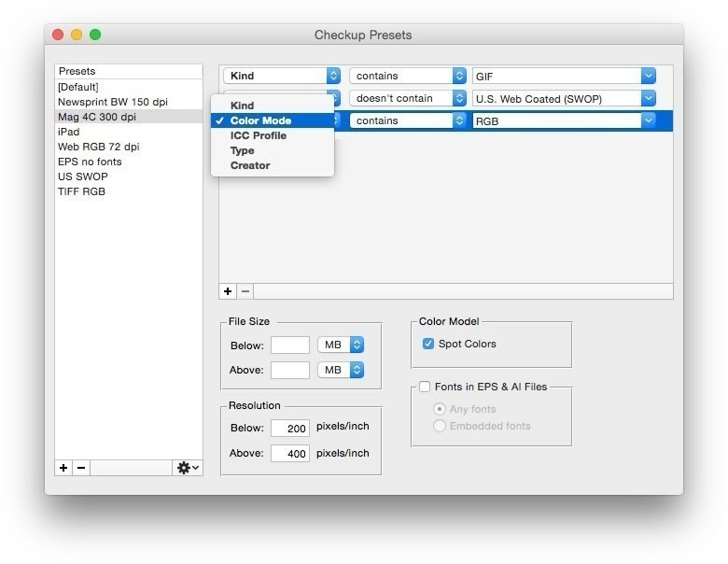Remove rule row with minus button
Screen dimensions: 728x564
[245, 291]
